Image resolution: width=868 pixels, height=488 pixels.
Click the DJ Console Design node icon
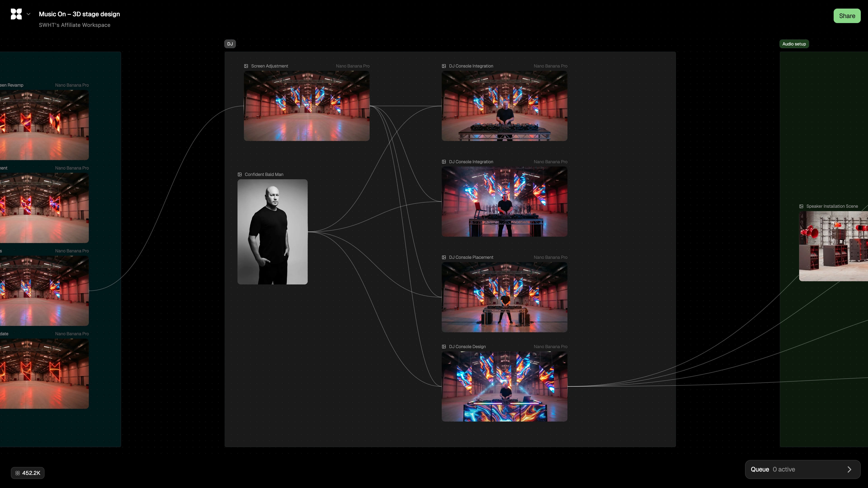(x=444, y=347)
